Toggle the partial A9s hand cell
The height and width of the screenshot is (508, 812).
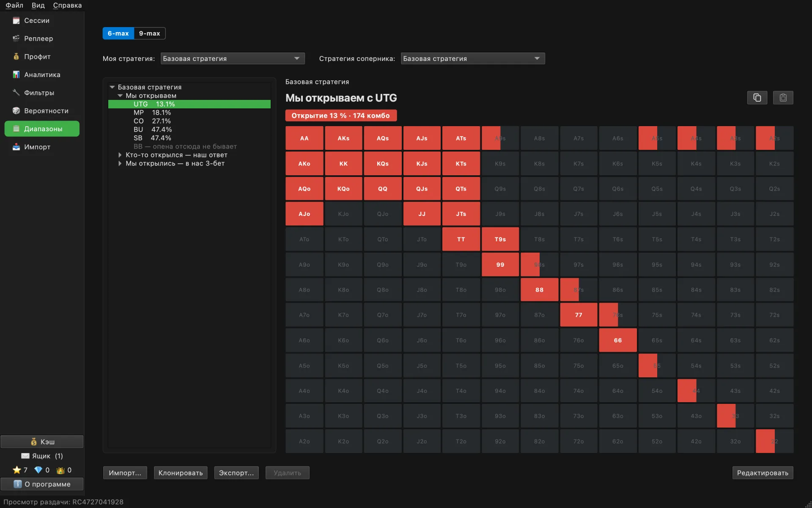point(500,138)
